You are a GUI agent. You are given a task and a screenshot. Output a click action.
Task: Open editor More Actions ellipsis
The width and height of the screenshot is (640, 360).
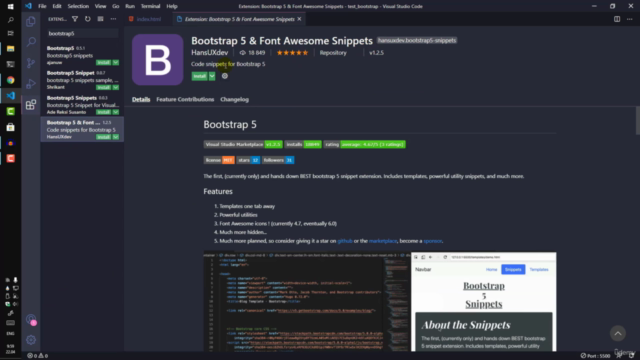[x=629, y=19]
